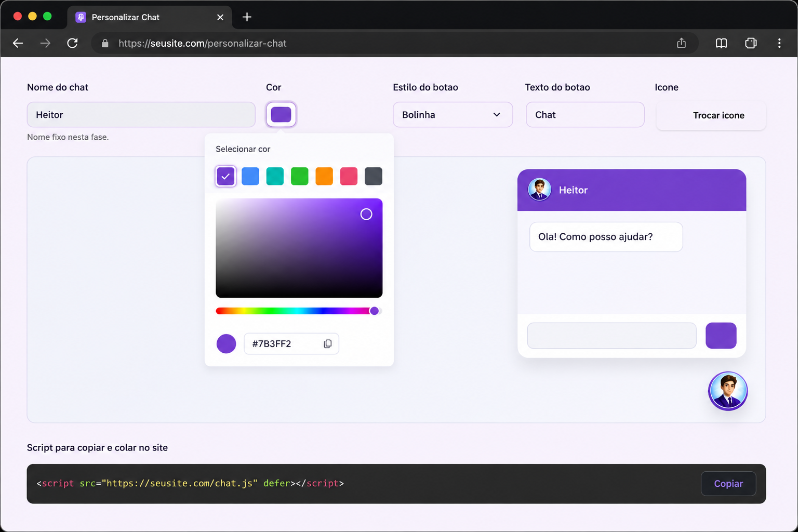Screen dimensions: 798x532
Task: Open the tabs overview icon
Action: pyautogui.click(x=751, y=43)
